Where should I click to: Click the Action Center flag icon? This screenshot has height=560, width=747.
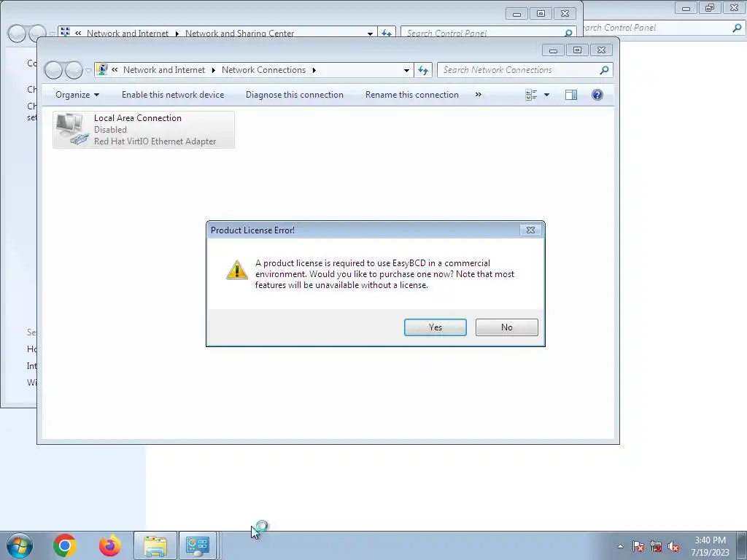[638, 546]
